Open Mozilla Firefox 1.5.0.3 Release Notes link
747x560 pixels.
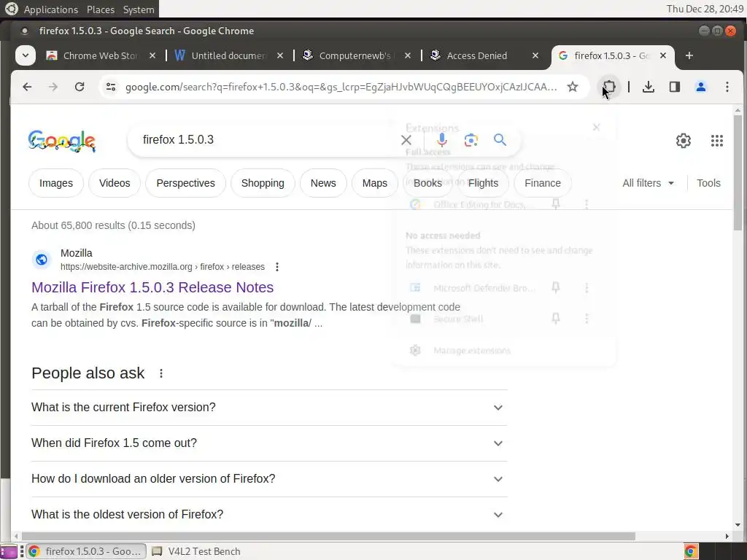pos(152,287)
